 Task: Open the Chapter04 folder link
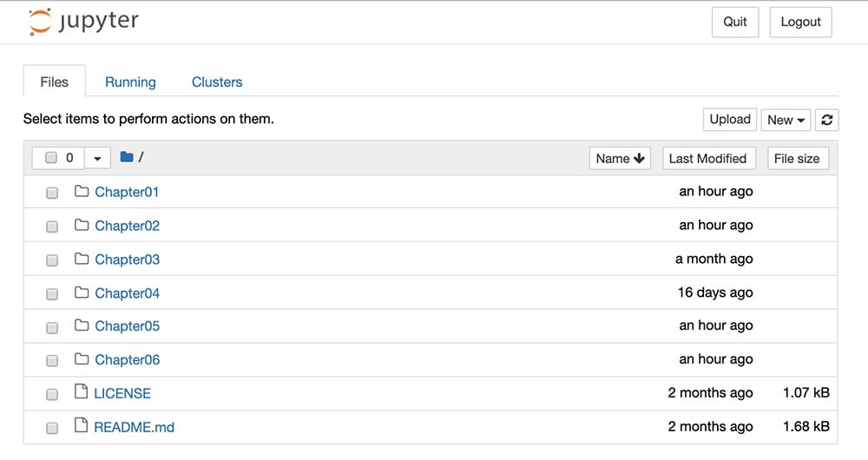click(x=128, y=293)
